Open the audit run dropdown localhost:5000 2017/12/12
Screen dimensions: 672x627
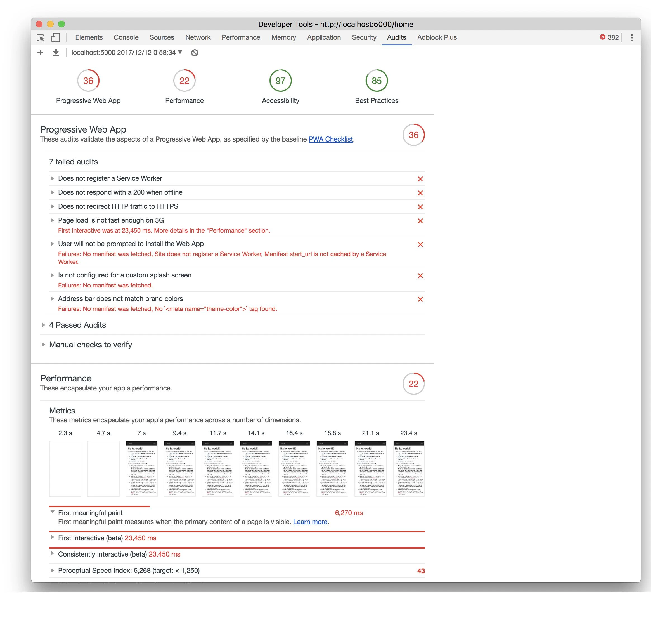coord(127,52)
